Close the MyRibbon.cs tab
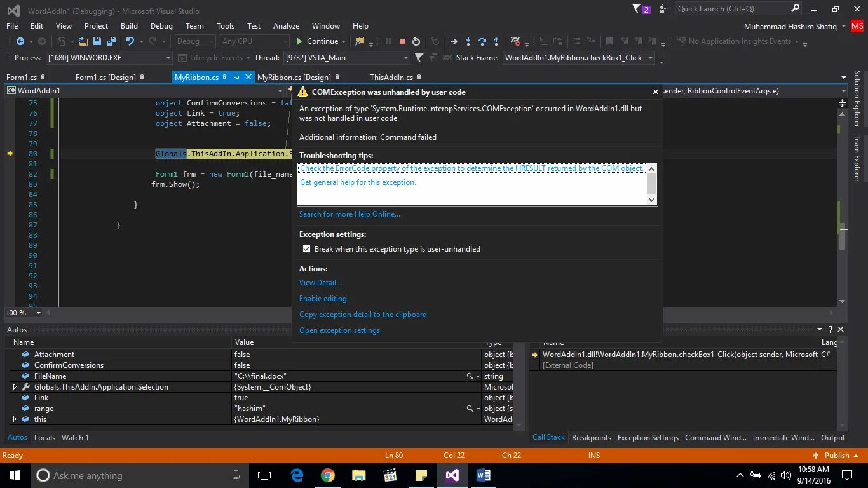 pyautogui.click(x=247, y=77)
